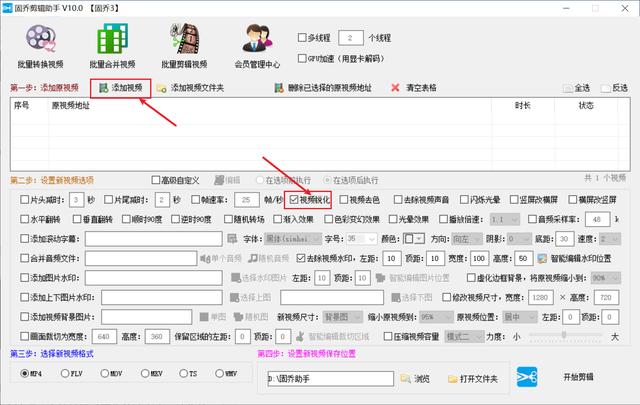Open 速度 speed dropdown

pos(610,238)
